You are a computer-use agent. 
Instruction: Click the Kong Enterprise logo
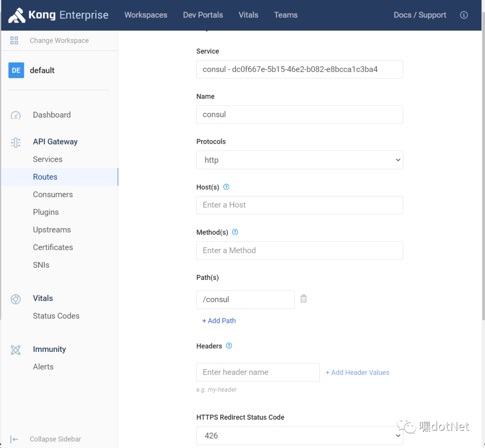pyautogui.click(x=58, y=15)
